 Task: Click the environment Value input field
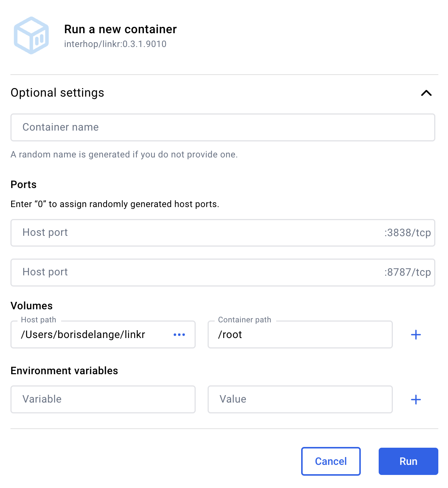(300, 399)
